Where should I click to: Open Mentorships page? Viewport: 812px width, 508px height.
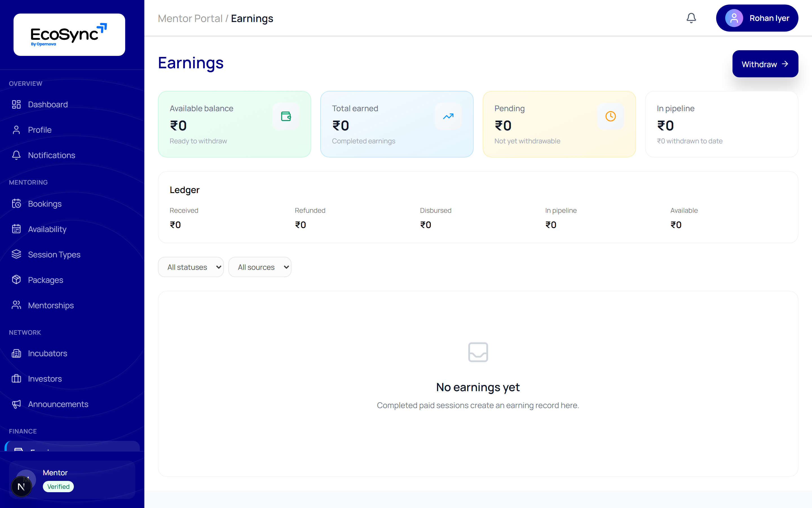pos(72,305)
